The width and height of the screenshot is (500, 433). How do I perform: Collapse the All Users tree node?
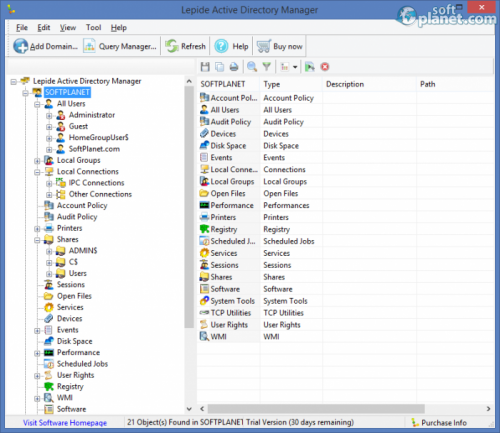(x=37, y=104)
